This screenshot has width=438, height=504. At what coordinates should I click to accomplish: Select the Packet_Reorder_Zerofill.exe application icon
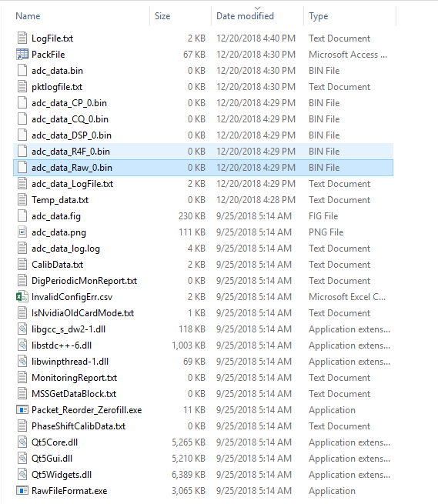(x=22, y=410)
